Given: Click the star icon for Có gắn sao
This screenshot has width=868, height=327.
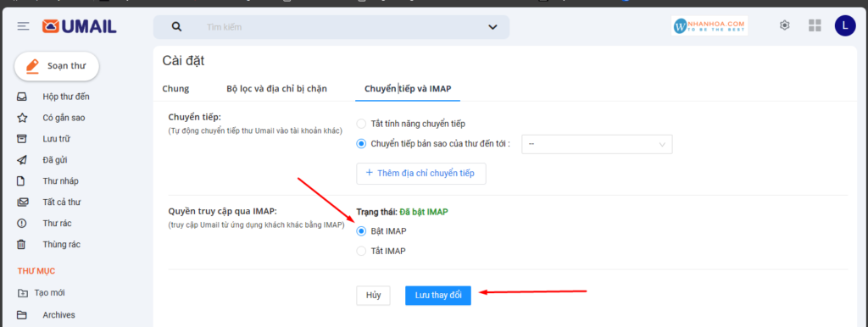Looking at the screenshot, I should pyautogui.click(x=22, y=118).
